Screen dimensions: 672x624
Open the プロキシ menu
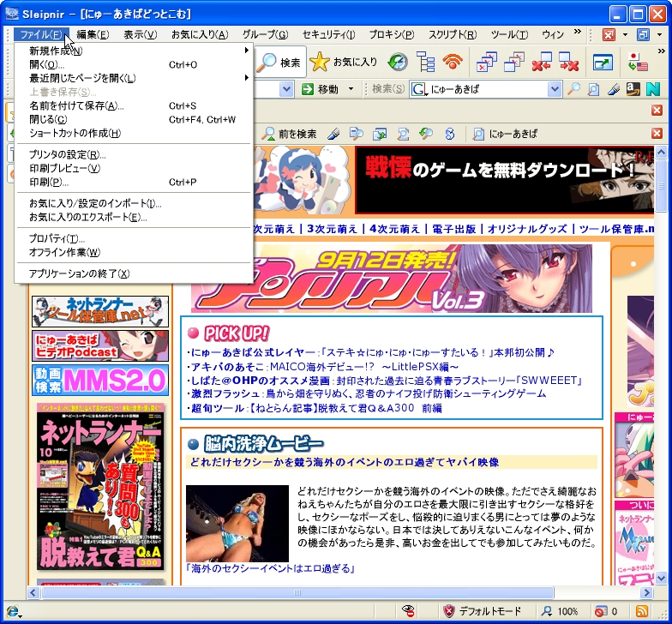[x=391, y=34]
